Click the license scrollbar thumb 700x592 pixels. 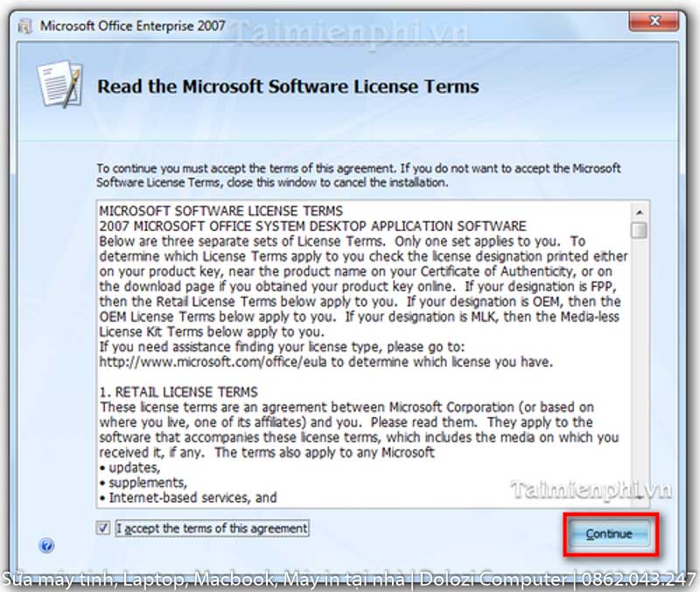coord(640,230)
